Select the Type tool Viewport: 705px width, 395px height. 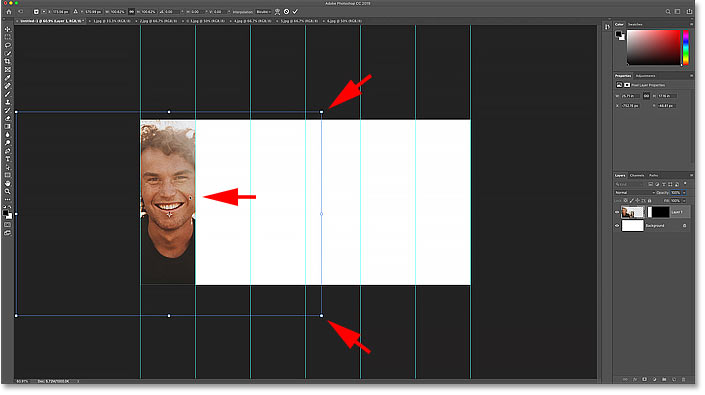(8, 159)
